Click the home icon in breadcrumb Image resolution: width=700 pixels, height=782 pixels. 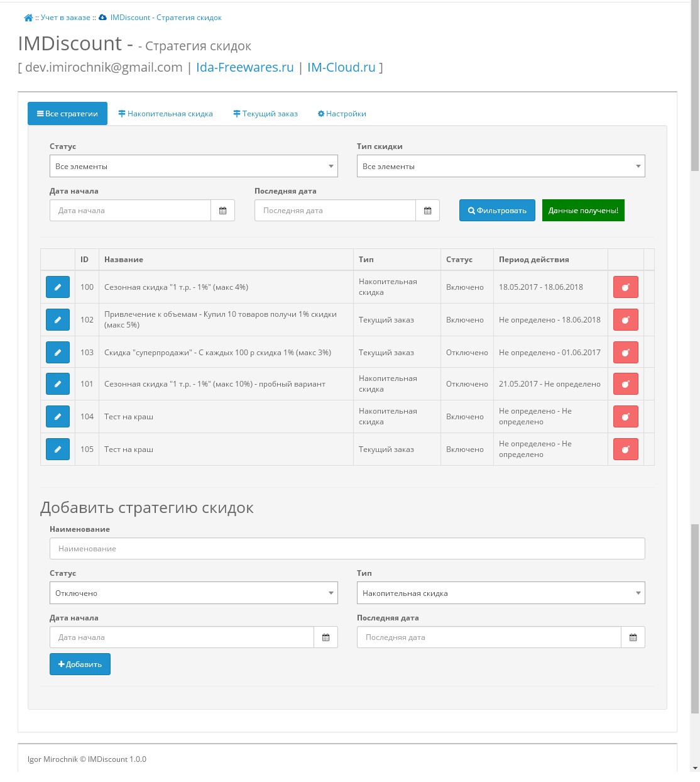click(28, 18)
